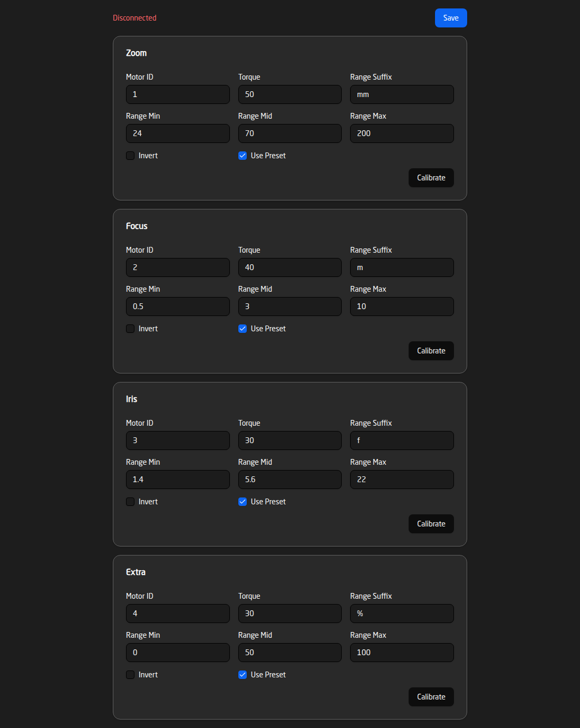
Task: Edit the Zoom Range Mid field
Action: coord(290,133)
